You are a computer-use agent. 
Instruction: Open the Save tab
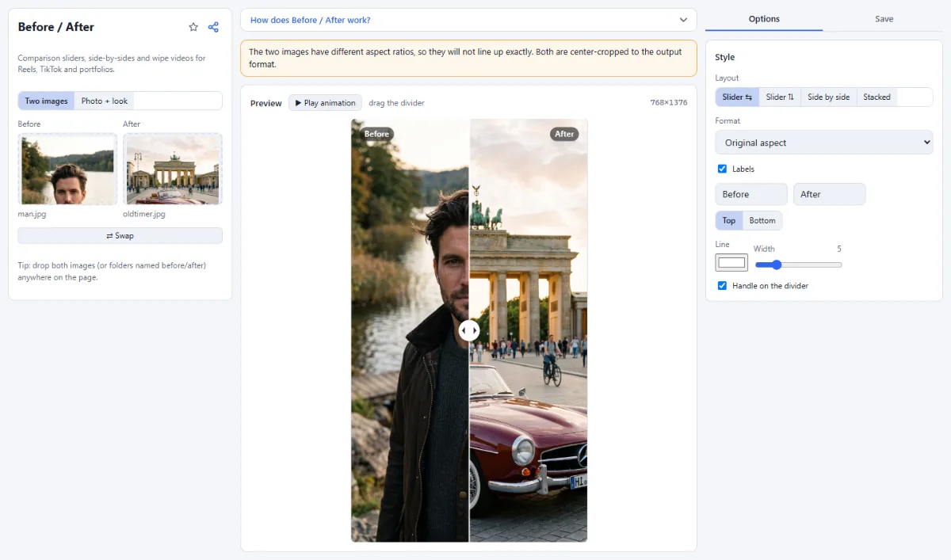[x=884, y=19]
